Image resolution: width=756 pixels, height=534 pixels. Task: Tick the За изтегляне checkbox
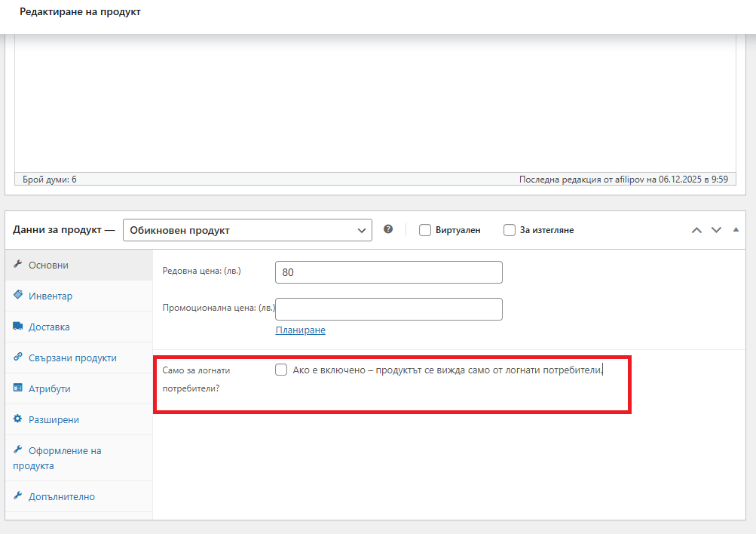tap(510, 230)
